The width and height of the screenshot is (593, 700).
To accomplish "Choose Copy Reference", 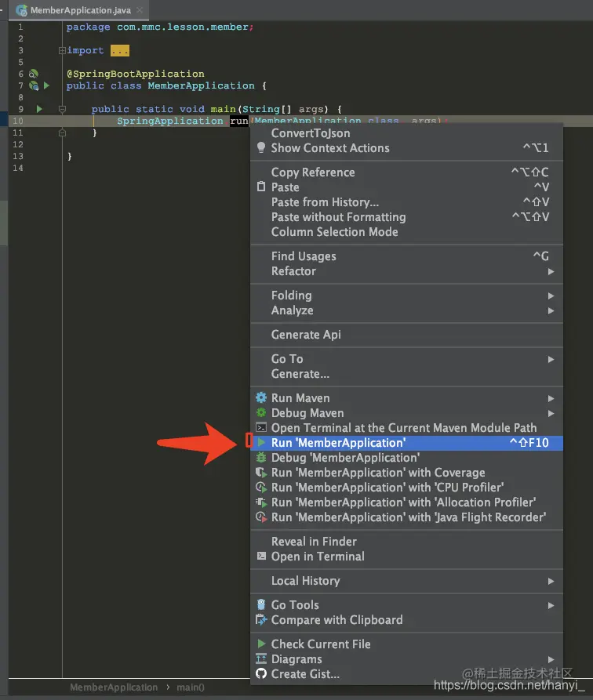I will click(406, 172).
